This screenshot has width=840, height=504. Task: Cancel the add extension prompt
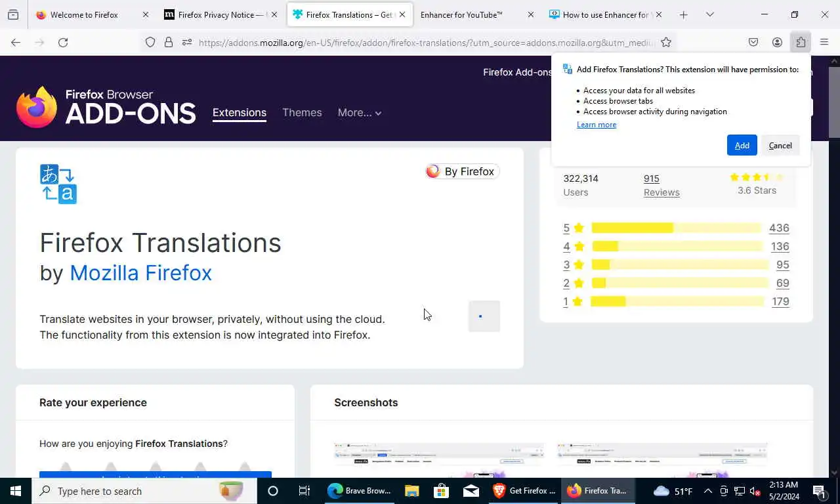pyautogui.click(x=780, y=145)
